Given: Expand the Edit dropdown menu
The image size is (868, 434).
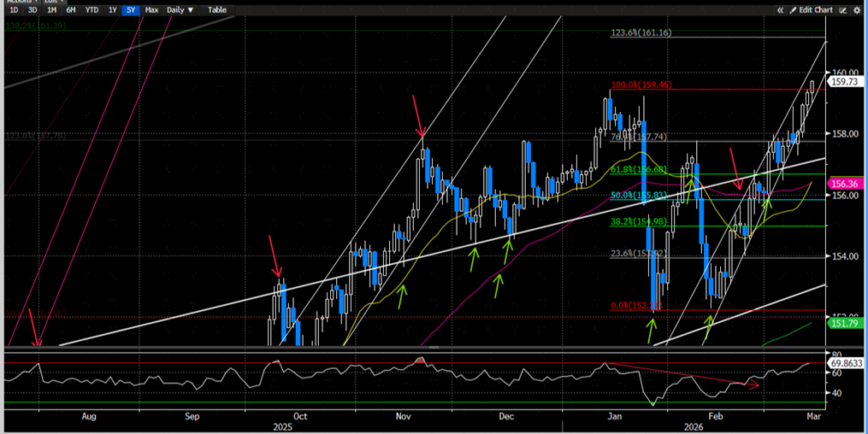Looking at the screenshot, I should coord(51,2).
